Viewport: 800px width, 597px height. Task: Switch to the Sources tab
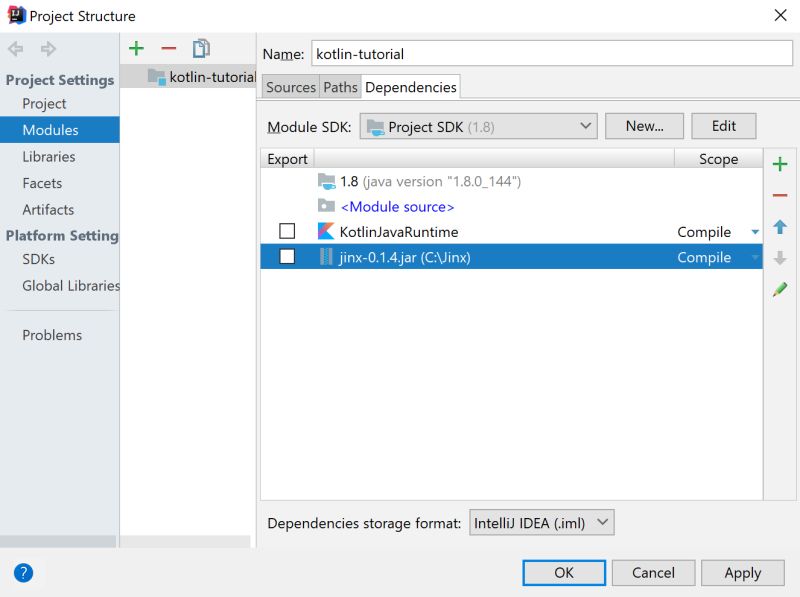(x=289, y=87)
